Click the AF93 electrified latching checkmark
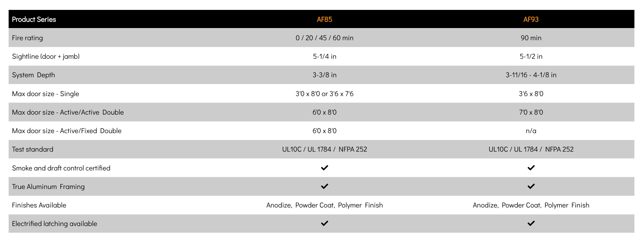This screenshot has width=644, height=241. click(531, 223)
